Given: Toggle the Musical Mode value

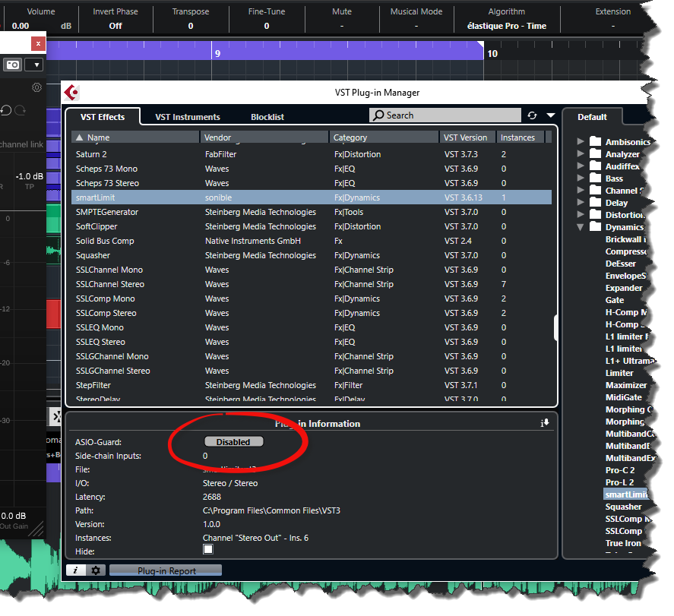Looking at the screenshot, I should click(x=416, y=26).
